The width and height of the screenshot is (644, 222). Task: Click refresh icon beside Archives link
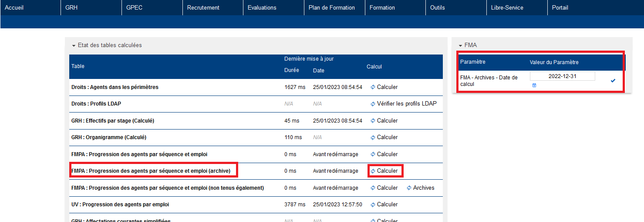point(409,188)
